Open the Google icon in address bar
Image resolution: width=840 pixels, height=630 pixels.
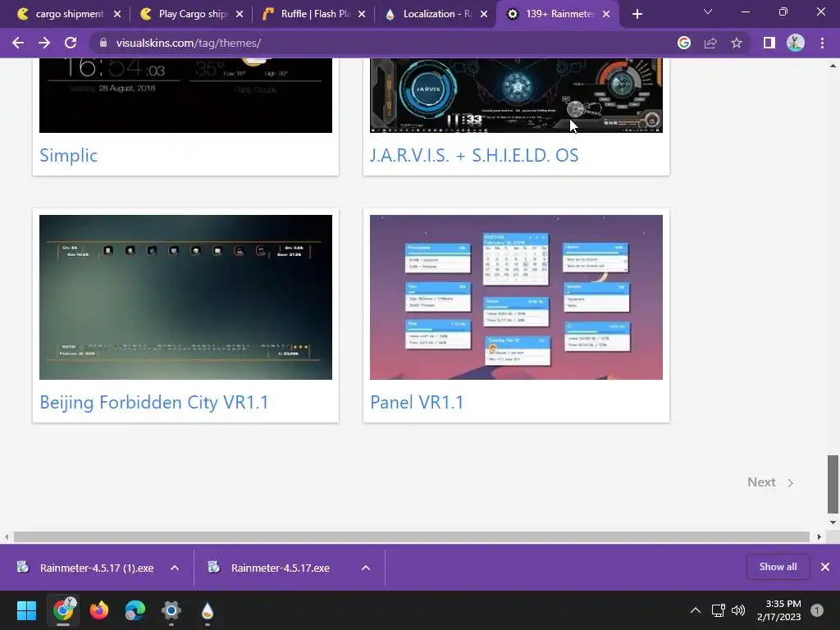(684, 43)
